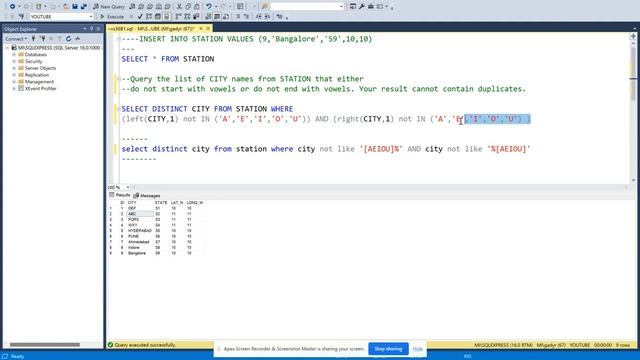Click the toolbox icon in the top toolbar

(371, 7)
